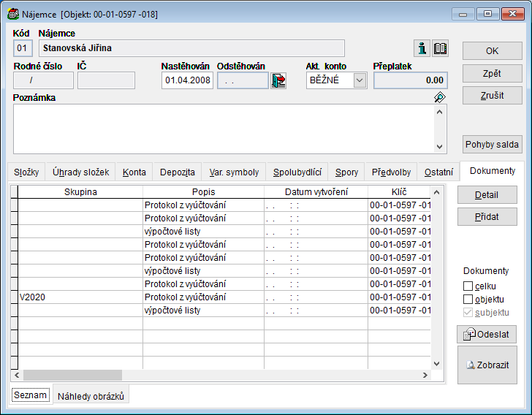
Task: Switch to the Složky tab
Action: (26, 172)
